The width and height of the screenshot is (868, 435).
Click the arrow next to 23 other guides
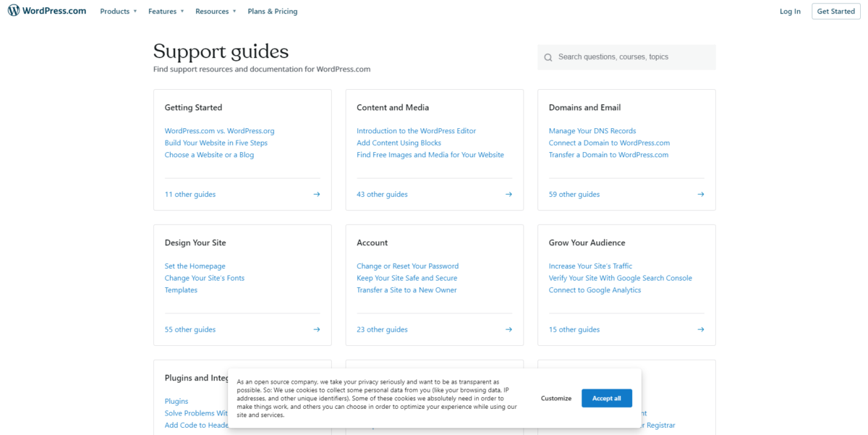[509, 329]
